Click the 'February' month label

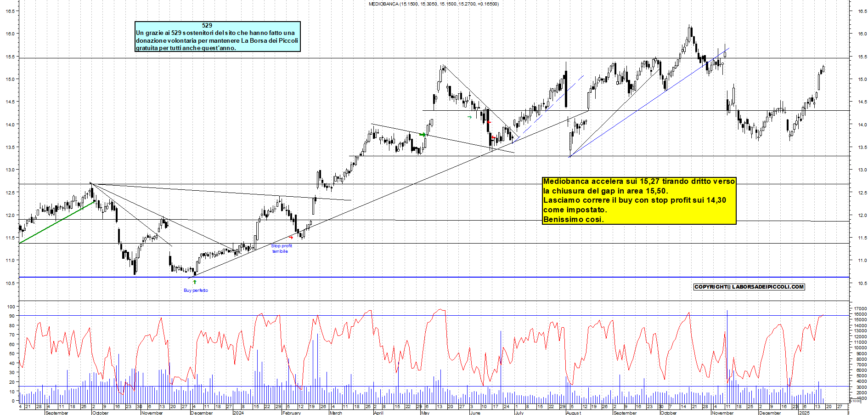[292, 413]
